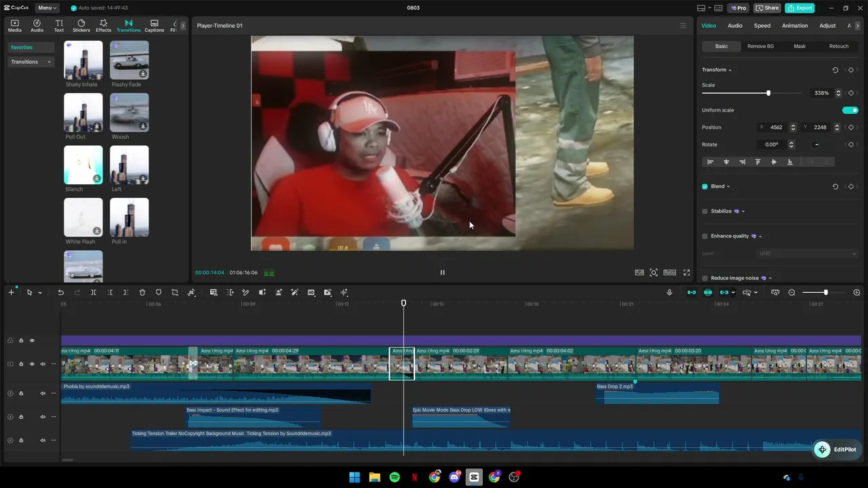Open the Text panel
The height and width of the screenshot is (488, 868).
(x=59, y=26)
